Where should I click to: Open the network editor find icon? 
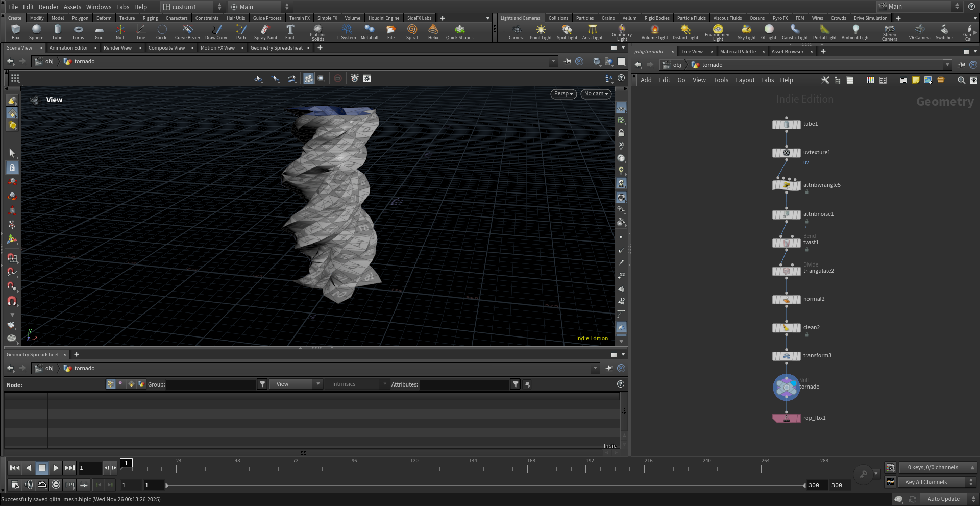pos(961,80)
